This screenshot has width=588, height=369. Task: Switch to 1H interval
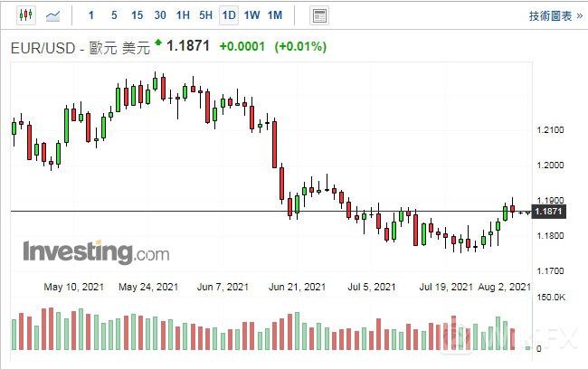pos(183,15)
